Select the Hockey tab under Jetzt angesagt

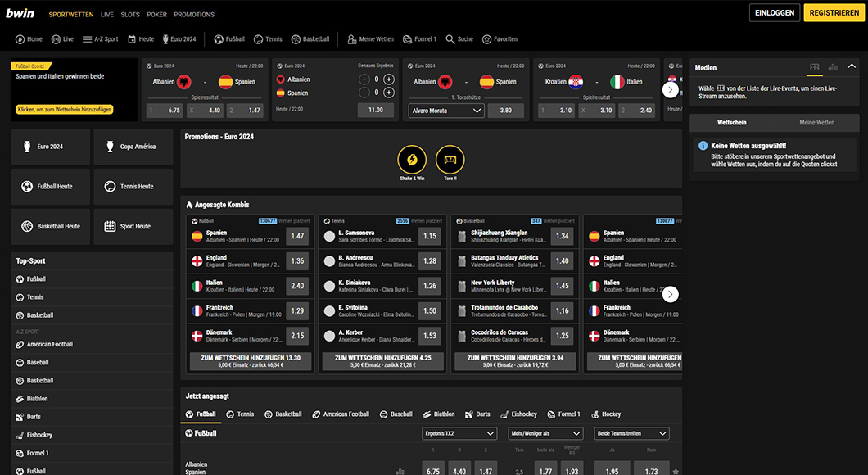[606, 414]
